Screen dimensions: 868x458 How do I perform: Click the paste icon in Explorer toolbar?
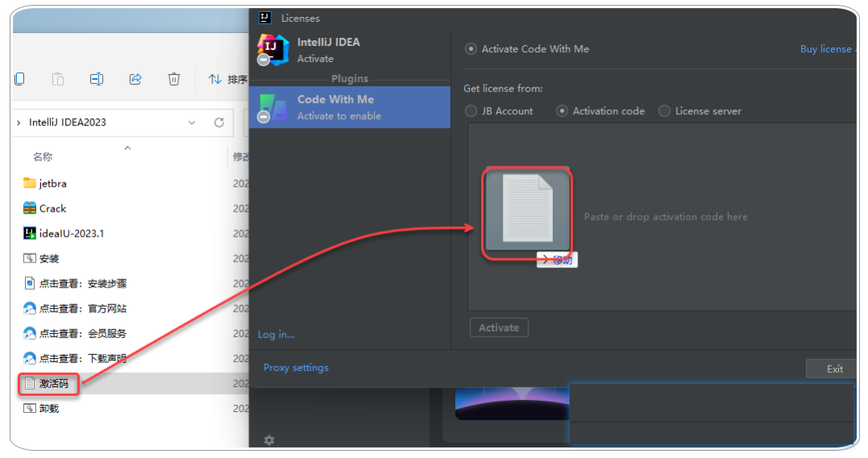(58, 79)
